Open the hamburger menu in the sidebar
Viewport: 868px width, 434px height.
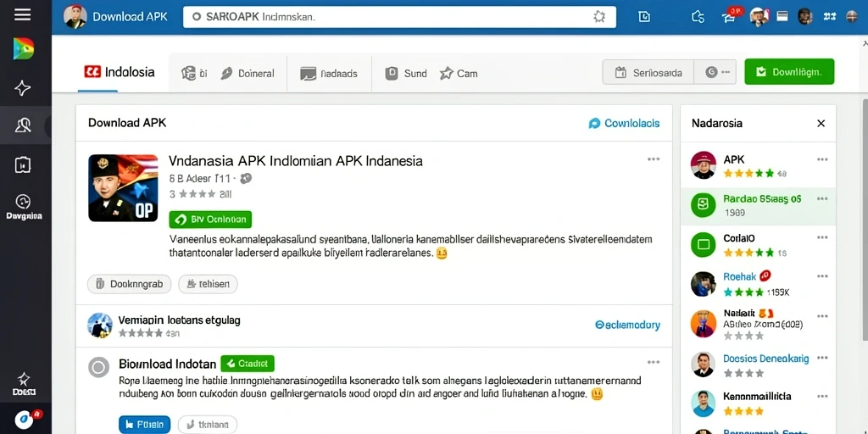point(22,15)
